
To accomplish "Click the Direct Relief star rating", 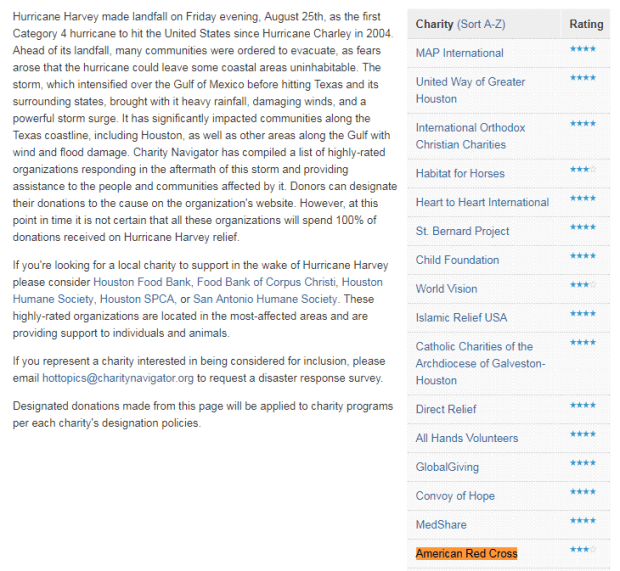I will [x=582, y=406].
